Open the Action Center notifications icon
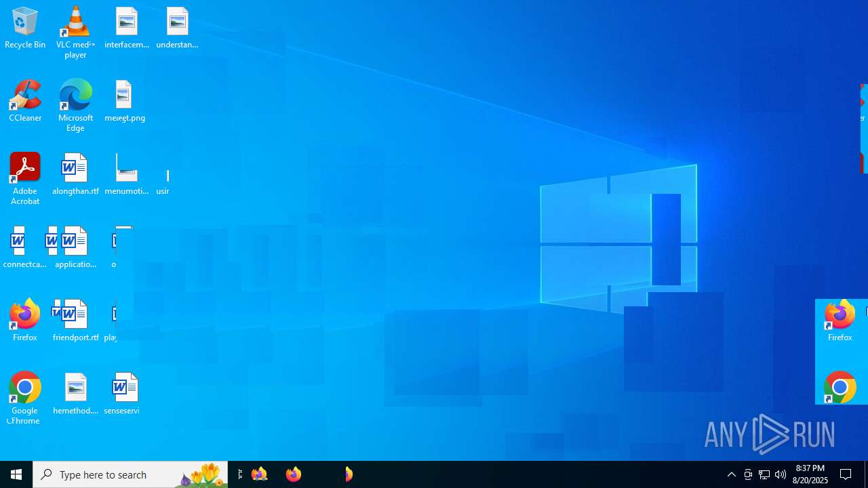Image resolution: width=868 pixels, height=488 pixels. (x=846, y=474)
